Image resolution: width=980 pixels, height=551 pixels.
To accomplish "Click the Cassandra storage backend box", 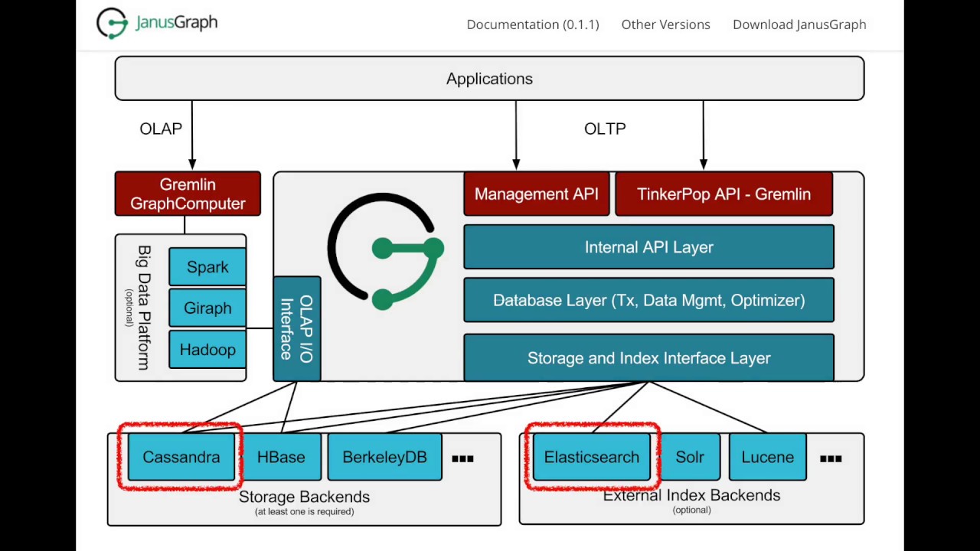I will [x=181, y=458].
